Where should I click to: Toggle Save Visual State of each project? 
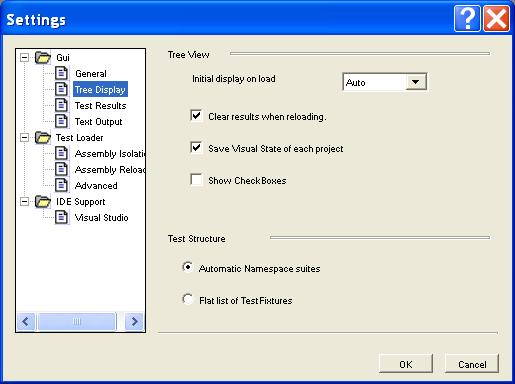196,148
